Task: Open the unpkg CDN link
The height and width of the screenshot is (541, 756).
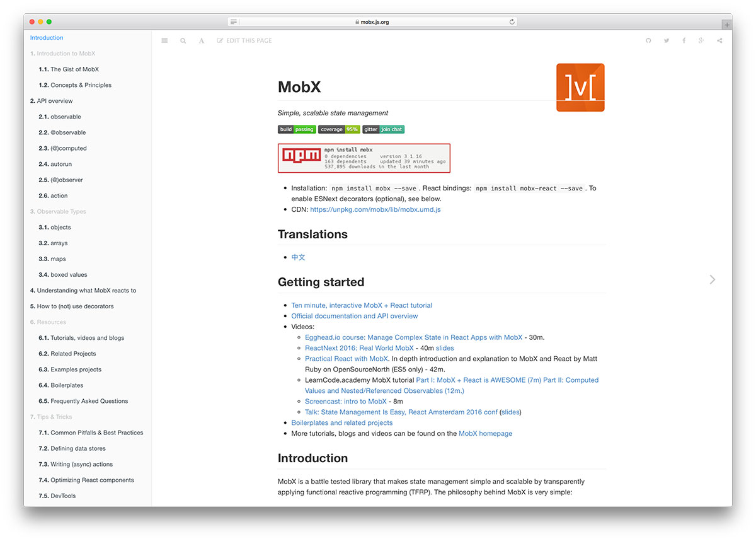Action: 375,209
